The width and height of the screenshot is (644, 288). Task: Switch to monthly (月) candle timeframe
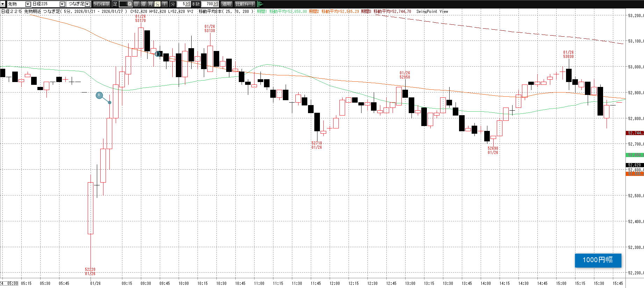point(150,4)
